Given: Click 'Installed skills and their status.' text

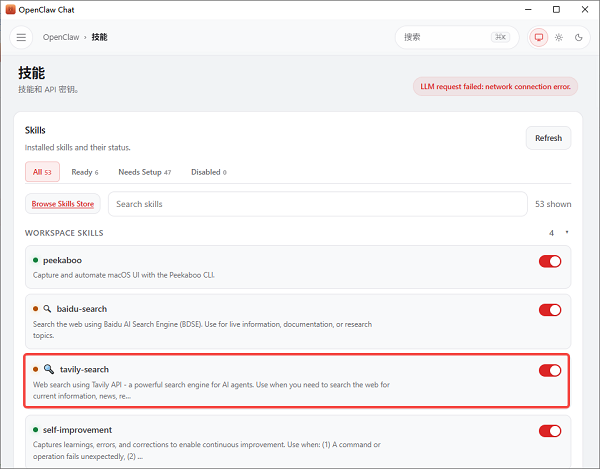Looking at the screenshot, I should coord(78,147).
